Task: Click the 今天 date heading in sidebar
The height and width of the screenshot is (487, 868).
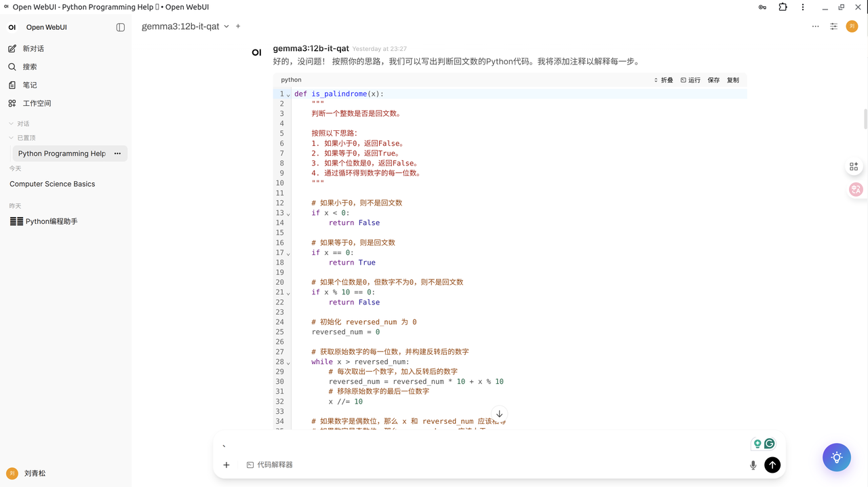Action: tap(15, 168)
